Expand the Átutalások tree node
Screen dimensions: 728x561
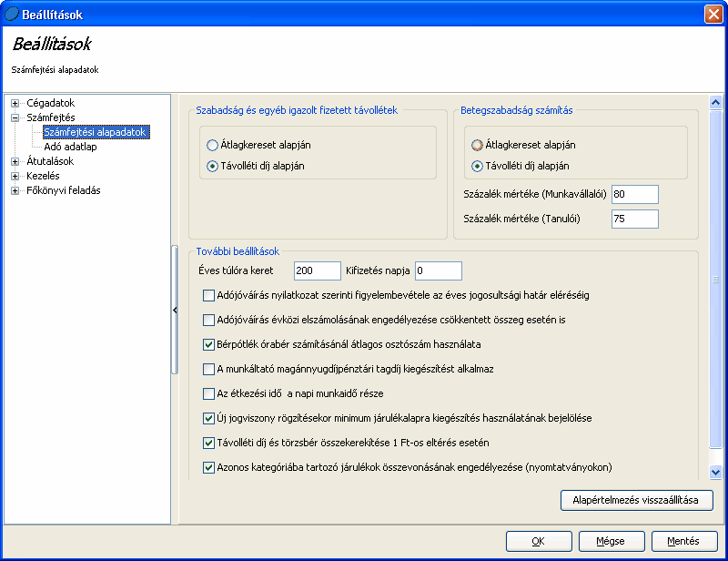[15, 161]
